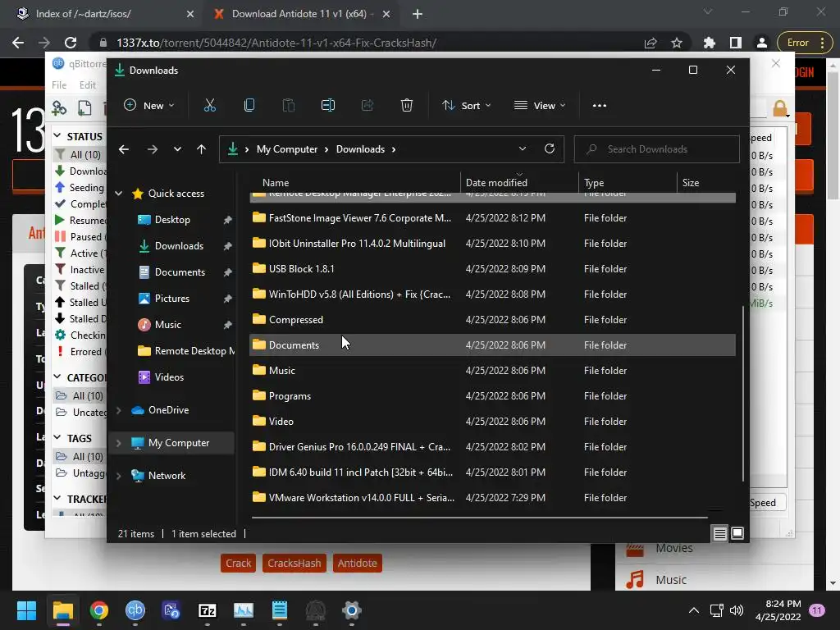Screen dimensions: 840x630
Task: Collapse the STATUS section in qBittorrent
Action: 57,136
